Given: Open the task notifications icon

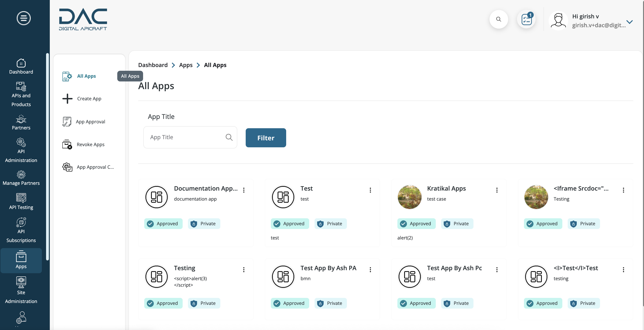Looking at the screenshot, I should [526, 19].
